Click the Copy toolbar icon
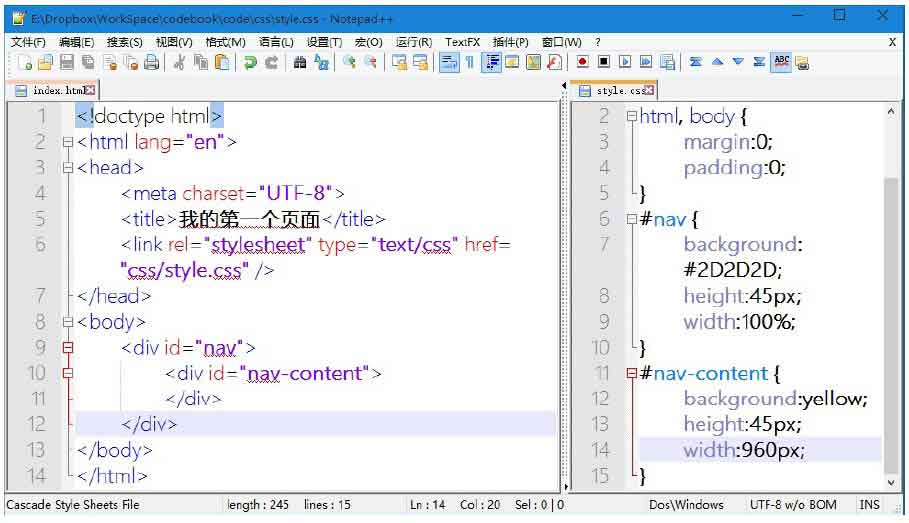909x523 pixels. click(x=201, y=62)
